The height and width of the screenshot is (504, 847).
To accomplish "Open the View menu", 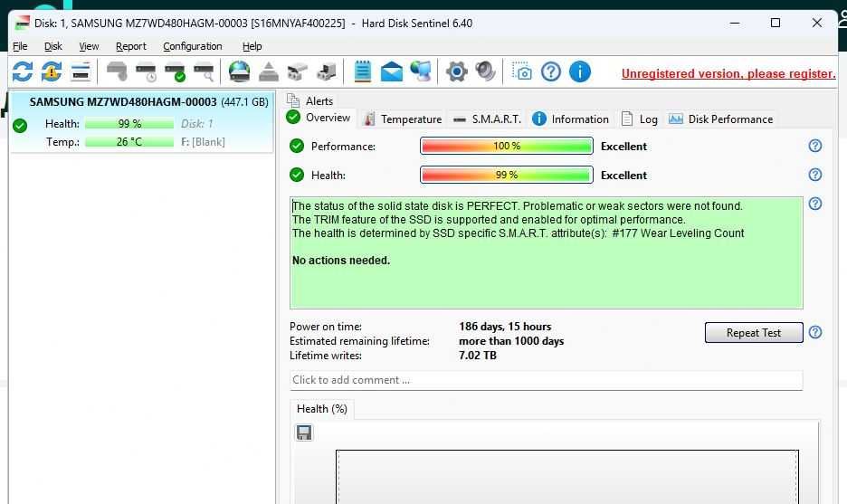I will click(x=89, y=46).
